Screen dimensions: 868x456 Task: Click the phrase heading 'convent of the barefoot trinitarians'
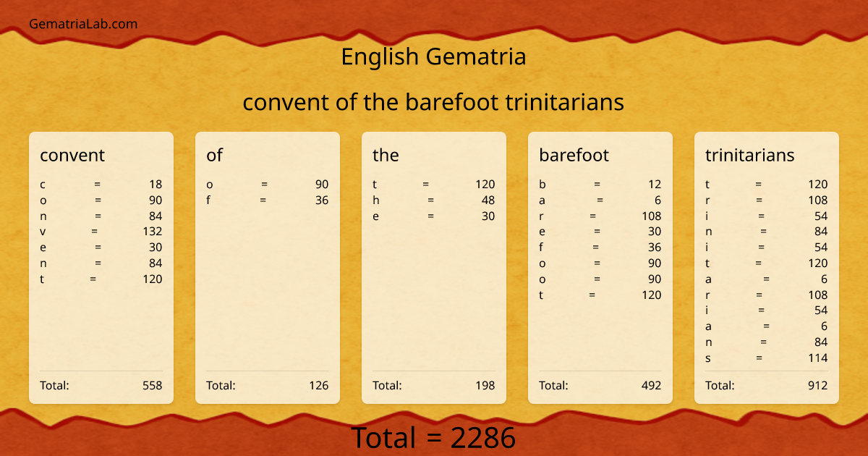pos(433,102)
